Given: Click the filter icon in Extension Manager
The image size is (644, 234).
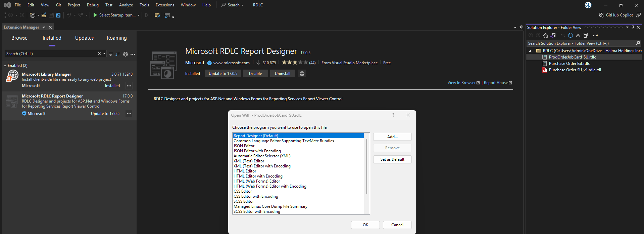Looking at the screenshot, I should pos(110,54).
